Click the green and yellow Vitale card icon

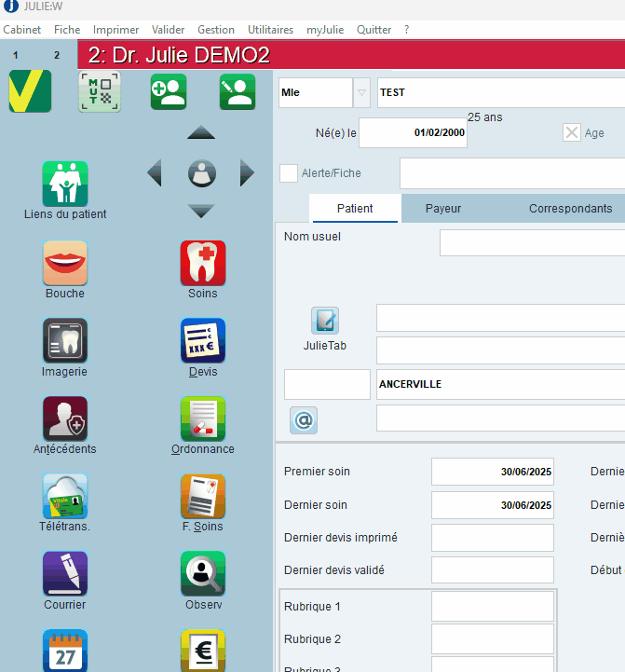[x=30, y=91]
